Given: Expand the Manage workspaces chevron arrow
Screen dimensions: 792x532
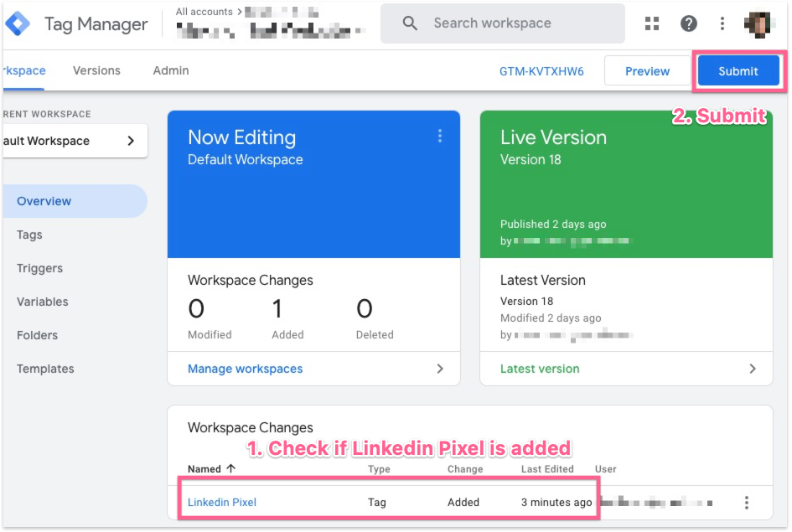Looking at the screenshot, I should pos(440,369).
